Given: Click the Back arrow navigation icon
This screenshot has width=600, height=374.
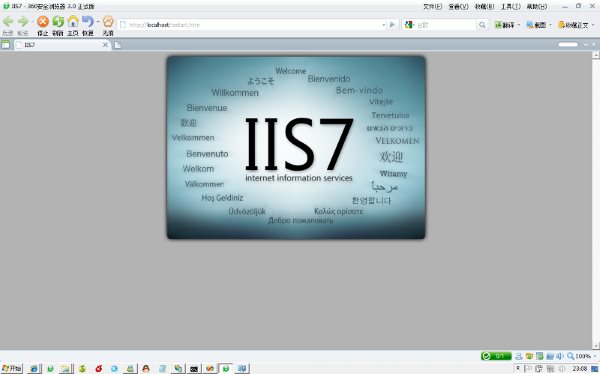Looking at the screenshot, I should coord(8,21).
